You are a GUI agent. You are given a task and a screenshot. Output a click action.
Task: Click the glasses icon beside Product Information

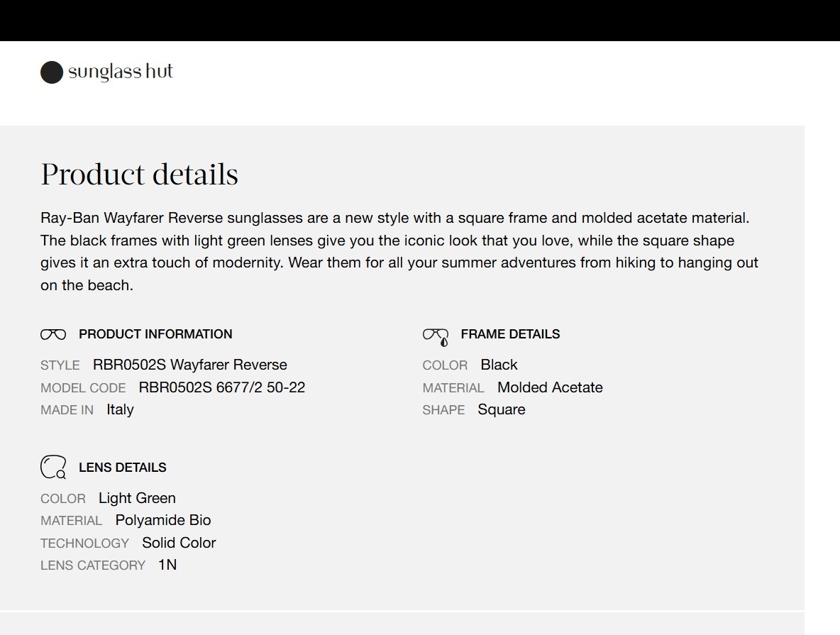53,334
